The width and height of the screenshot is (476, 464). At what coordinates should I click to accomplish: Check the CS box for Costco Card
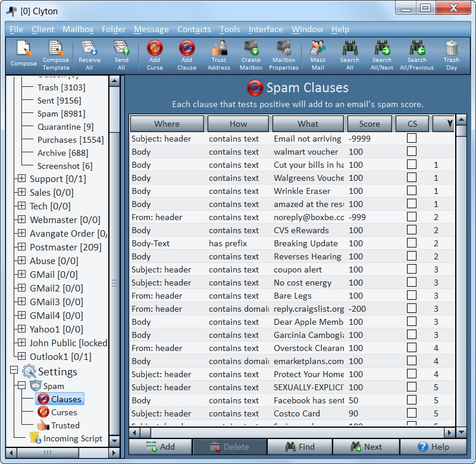412,413
